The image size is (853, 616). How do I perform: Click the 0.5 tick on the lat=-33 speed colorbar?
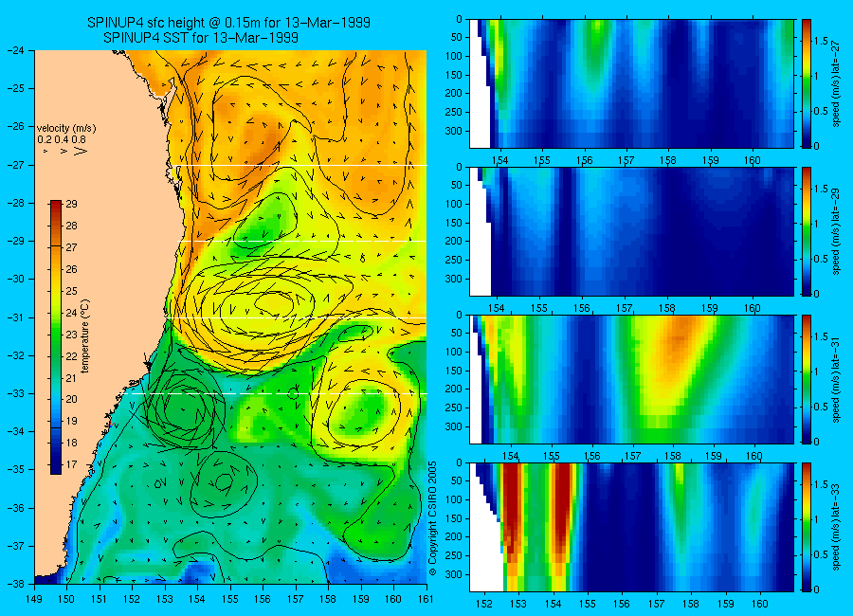pos(821,554)
